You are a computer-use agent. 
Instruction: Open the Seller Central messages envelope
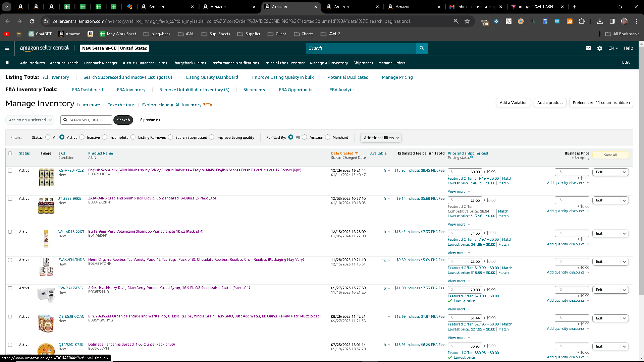pyautogui.click(x=588, y=48)
